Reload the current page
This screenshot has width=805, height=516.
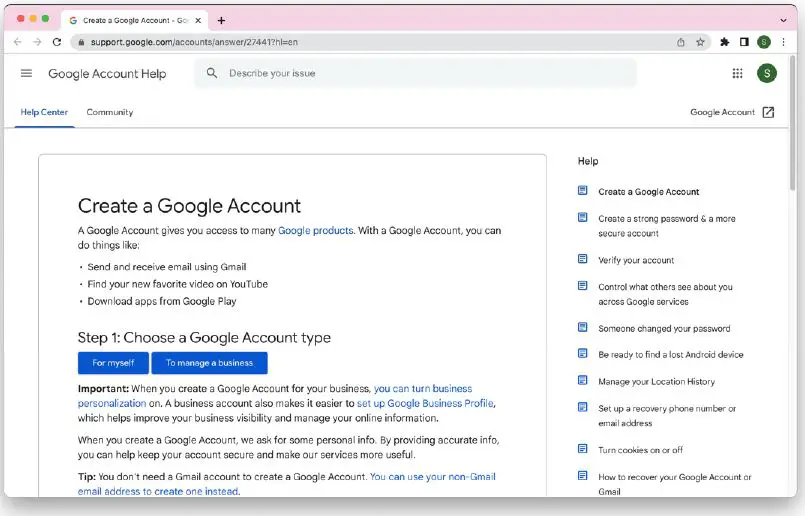click(x=57, y=42)
